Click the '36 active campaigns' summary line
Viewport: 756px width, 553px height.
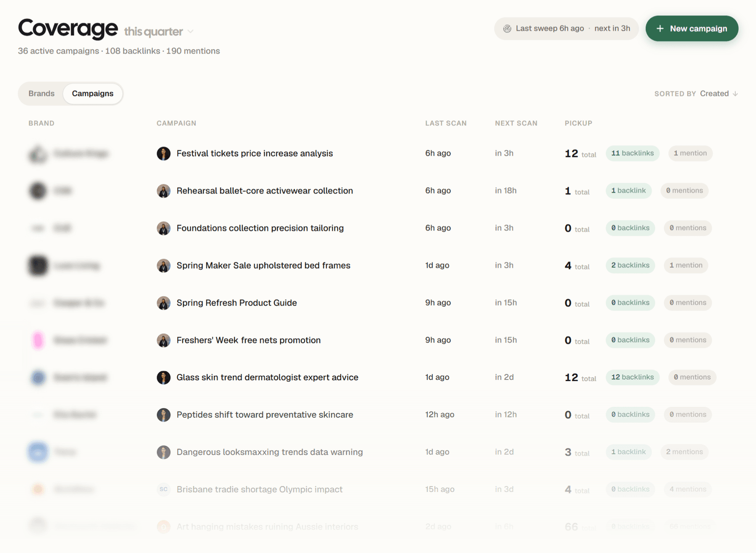point(119,51)
